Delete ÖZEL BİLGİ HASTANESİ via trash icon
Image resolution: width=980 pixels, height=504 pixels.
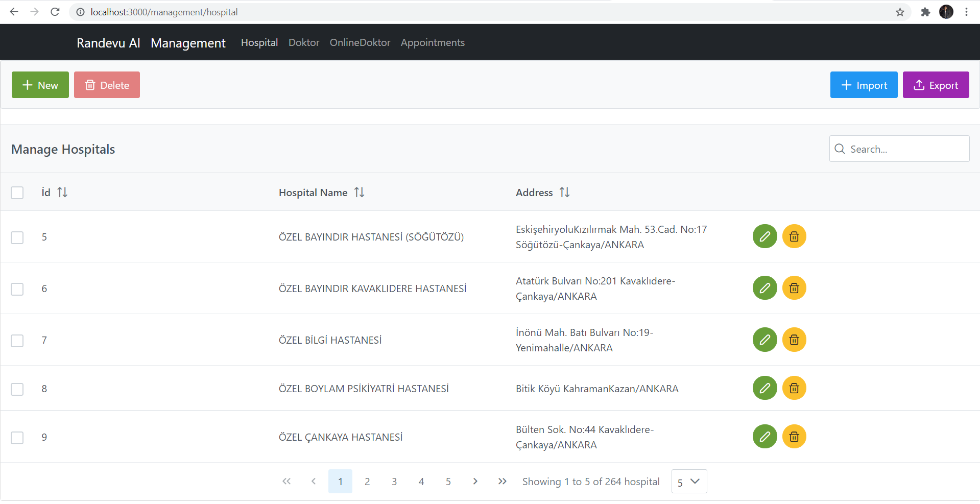(x=794, y=340)
